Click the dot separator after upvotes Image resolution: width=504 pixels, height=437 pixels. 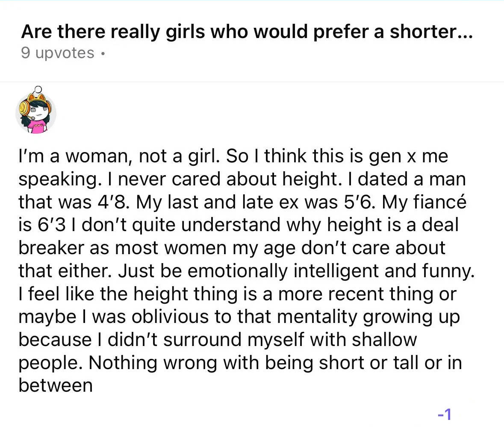pyautogui.click(x=103, y=54)
